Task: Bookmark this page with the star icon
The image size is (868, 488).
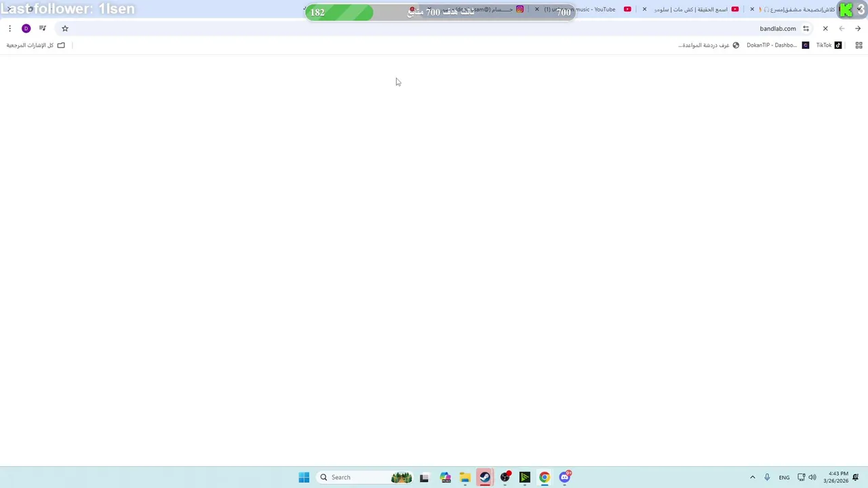Action: [65, 28]
